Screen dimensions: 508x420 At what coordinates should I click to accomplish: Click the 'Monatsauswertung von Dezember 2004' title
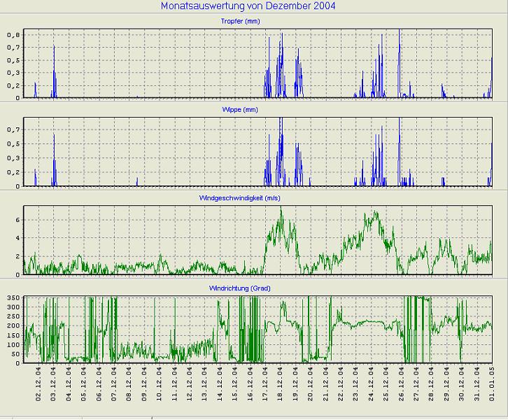coord(253,6)
